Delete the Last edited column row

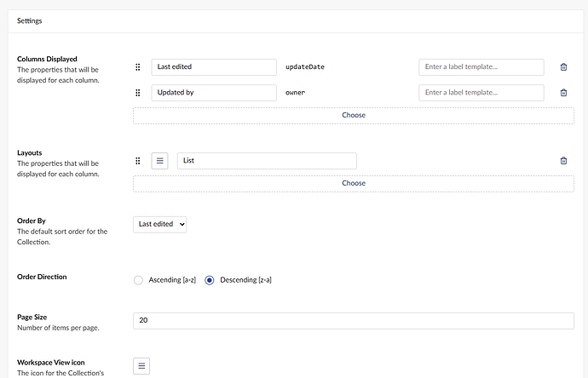click(563, 67)
